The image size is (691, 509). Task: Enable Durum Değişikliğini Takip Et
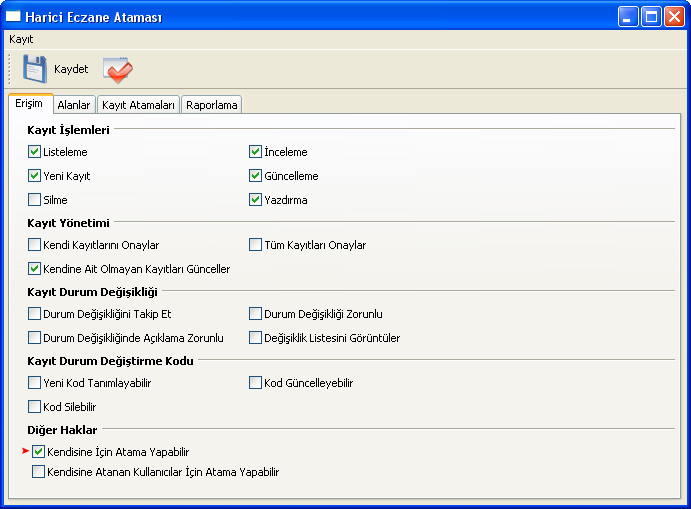35,314
